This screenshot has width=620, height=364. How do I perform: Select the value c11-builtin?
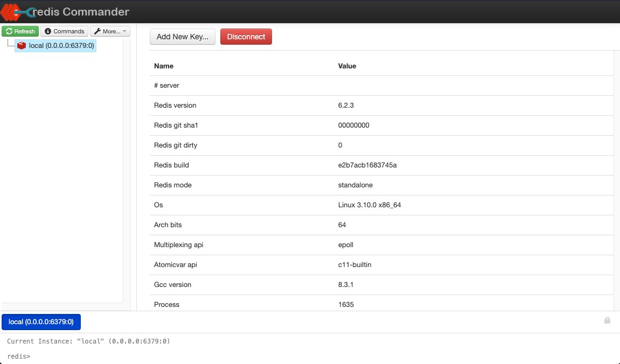click(354, 264)
